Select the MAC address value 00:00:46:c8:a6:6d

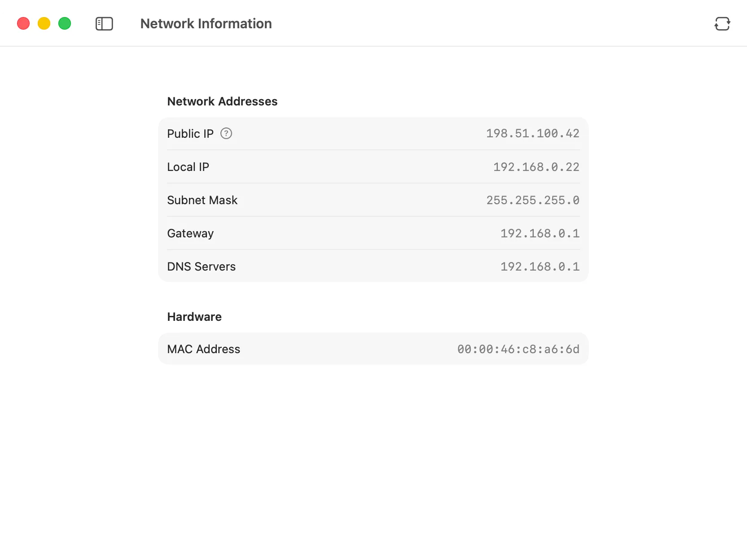518,349
